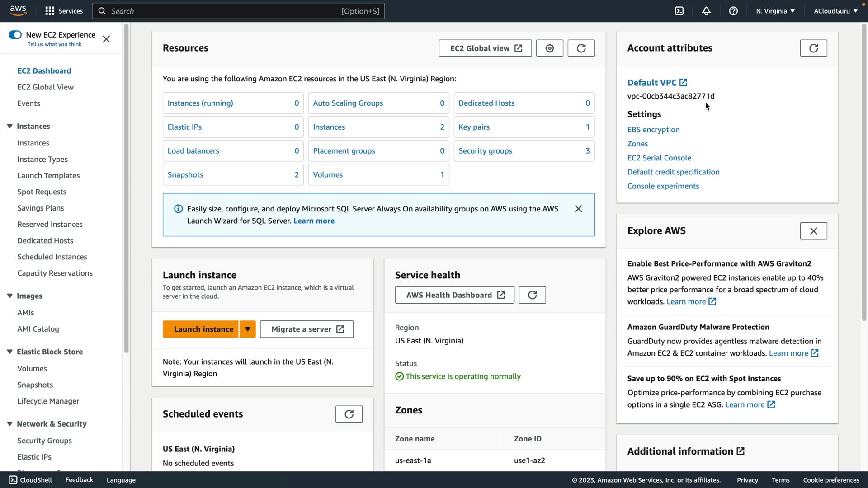
Task: Open CloudShell icon in top navigation bar
Action: pyautogui.click(x=679, y=11)
